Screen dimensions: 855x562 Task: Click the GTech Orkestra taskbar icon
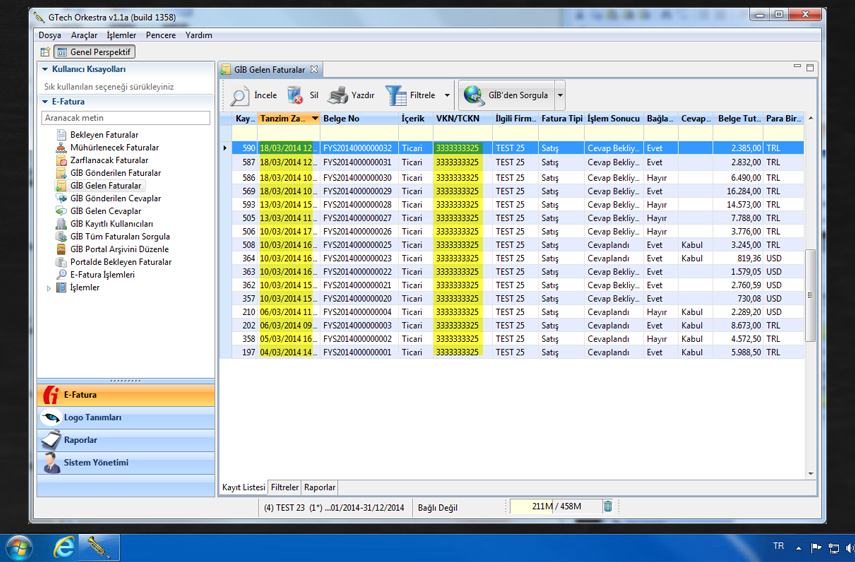click(99, 547)
